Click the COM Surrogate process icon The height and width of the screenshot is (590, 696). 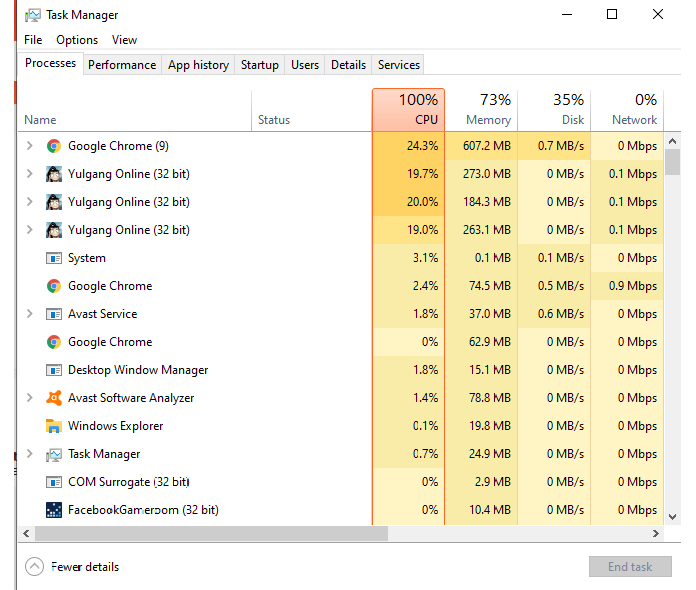tap(54, 482)
